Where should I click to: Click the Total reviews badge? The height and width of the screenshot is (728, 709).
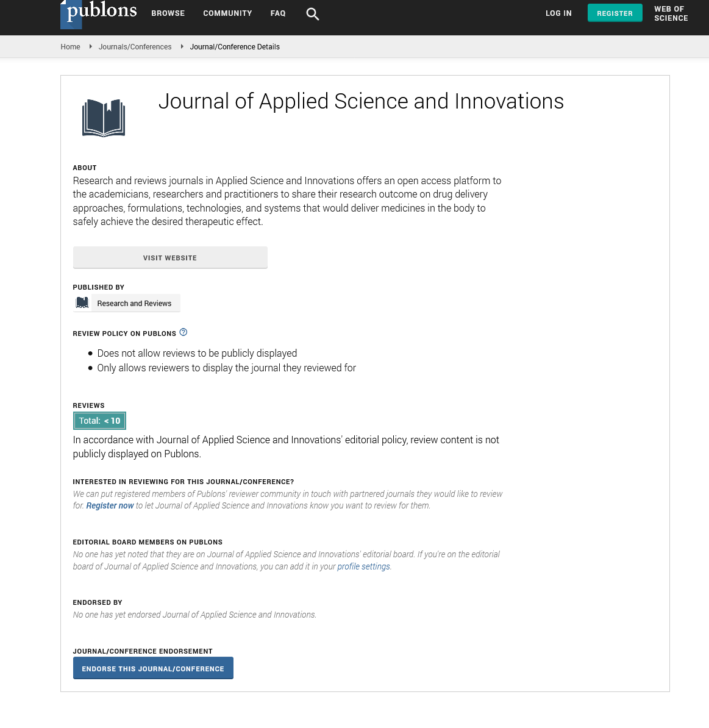coord(100,421)
